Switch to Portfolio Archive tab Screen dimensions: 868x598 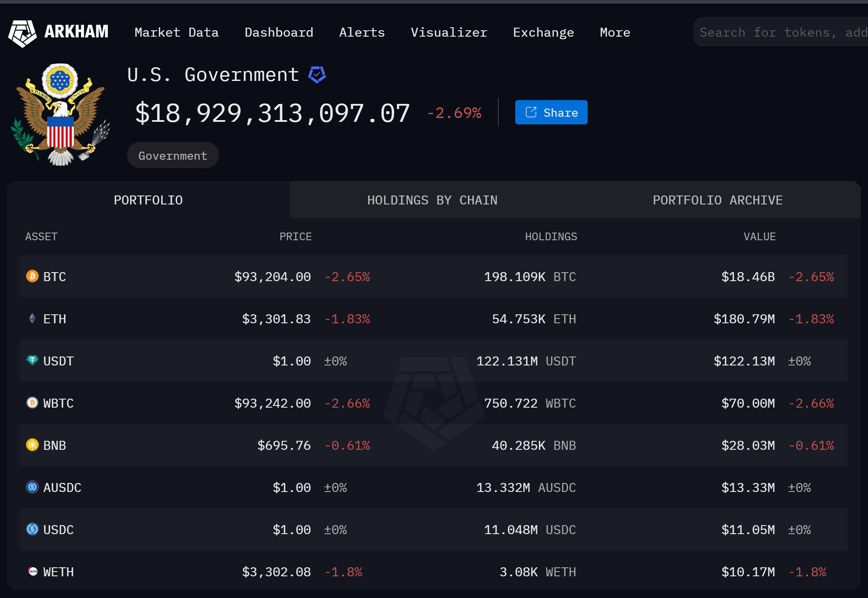click(x=718, y=200)
